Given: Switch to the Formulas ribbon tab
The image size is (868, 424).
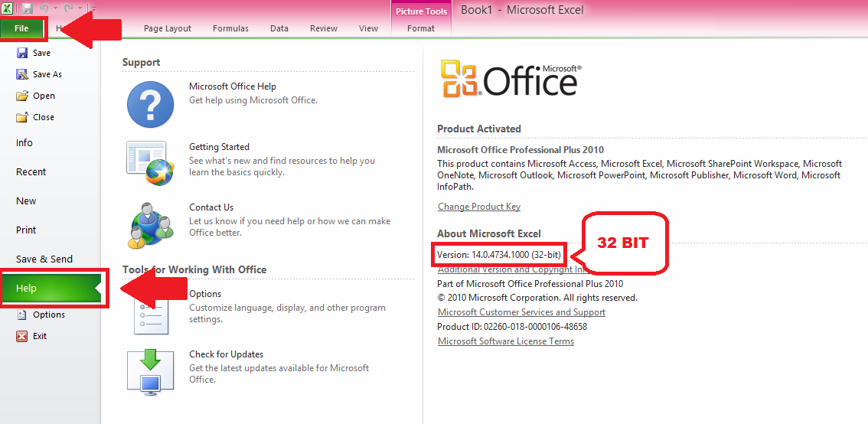Looking at the screenshot, I should [x=230, y=29].
